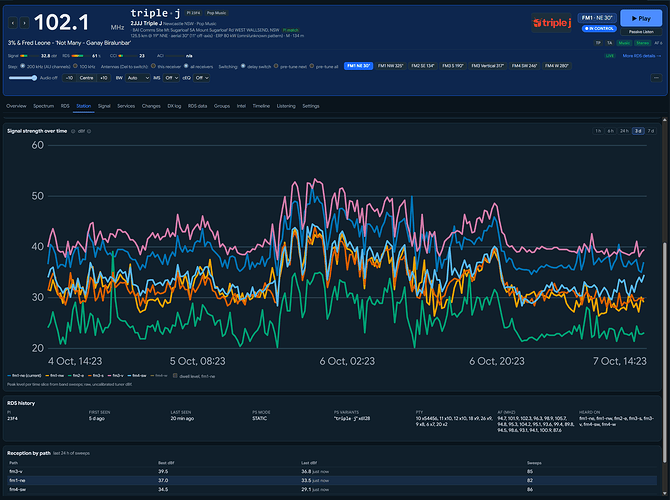Tune up with the right arrow button
This screenshot has width=670, height=500.
coord(25,23)
